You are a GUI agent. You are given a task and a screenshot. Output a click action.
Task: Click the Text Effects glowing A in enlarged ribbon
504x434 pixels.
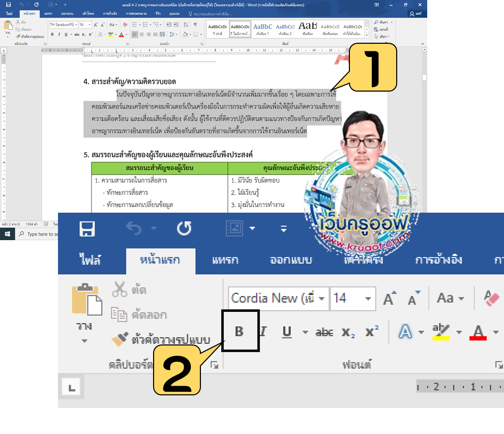[x=405, y=332]
